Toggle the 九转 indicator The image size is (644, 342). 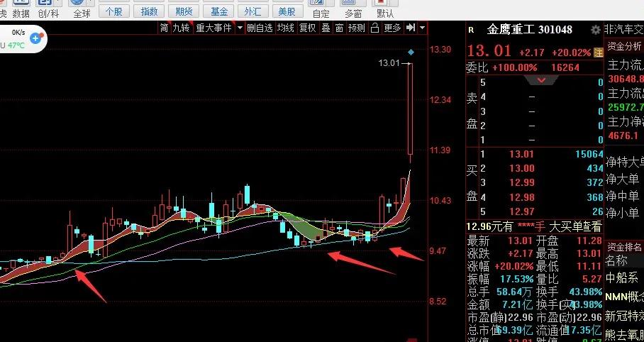coord(181,28)
